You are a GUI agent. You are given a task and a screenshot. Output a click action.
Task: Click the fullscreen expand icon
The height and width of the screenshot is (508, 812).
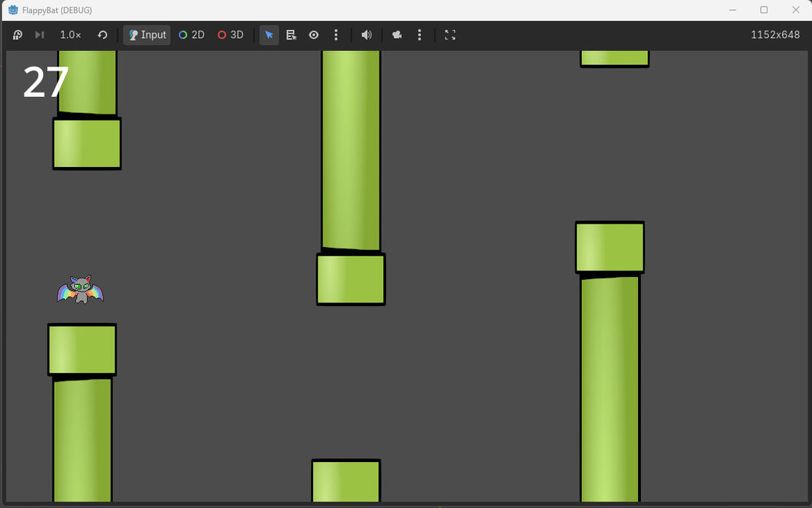450,35
